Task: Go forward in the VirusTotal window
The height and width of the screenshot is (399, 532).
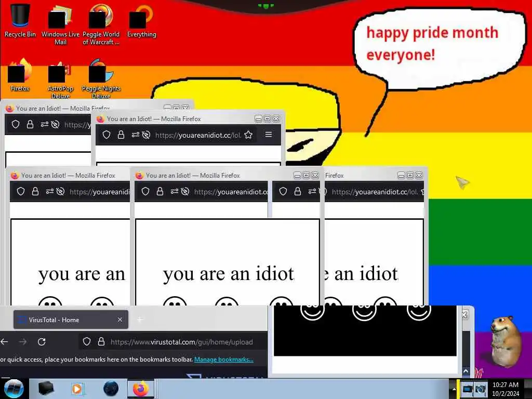Action: click(23, 342)
